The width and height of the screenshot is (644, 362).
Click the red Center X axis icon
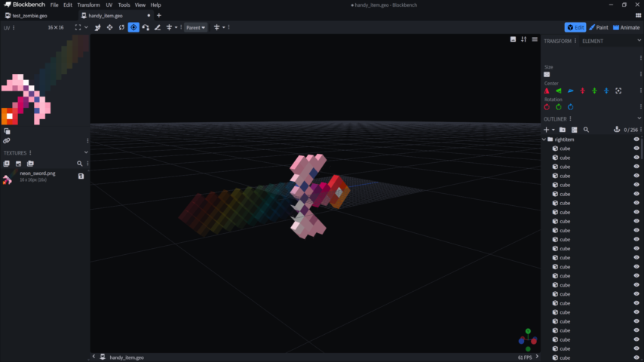547,90
